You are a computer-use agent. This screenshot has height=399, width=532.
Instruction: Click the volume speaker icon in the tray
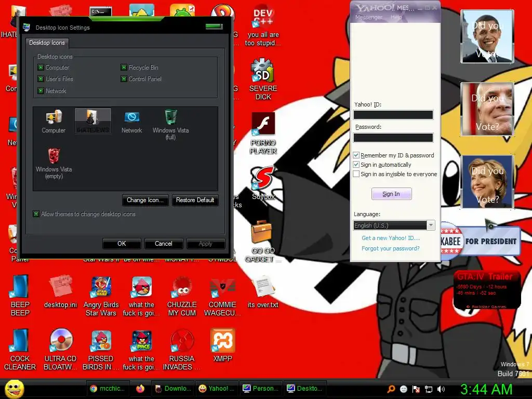(441, 389)
